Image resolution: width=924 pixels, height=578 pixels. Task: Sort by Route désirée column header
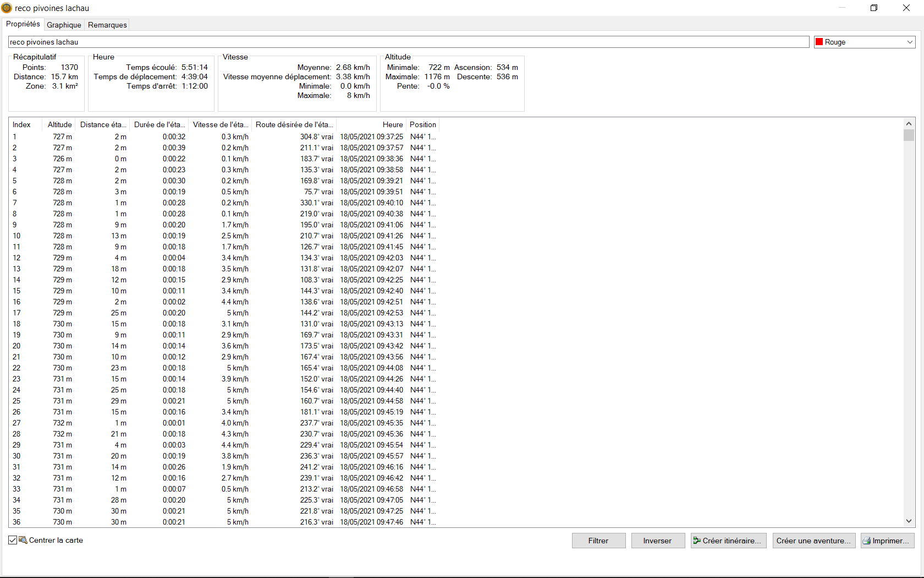point(294,124)
